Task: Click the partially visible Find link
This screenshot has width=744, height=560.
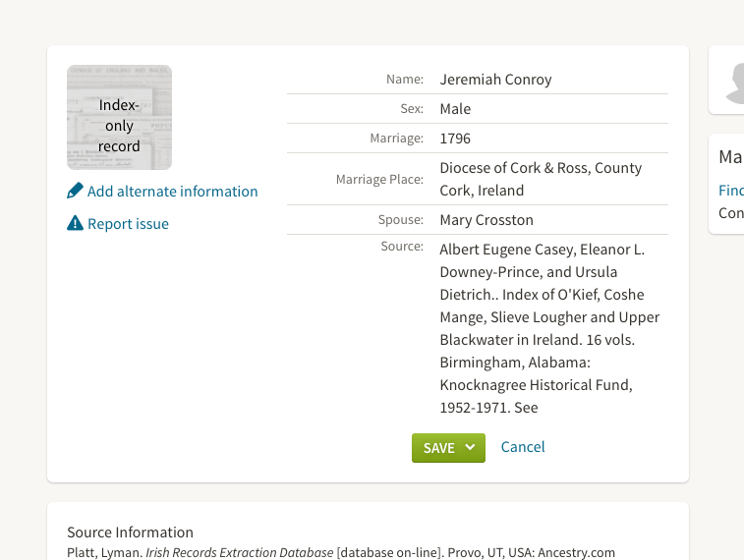Action: click(x=731, y=191)
